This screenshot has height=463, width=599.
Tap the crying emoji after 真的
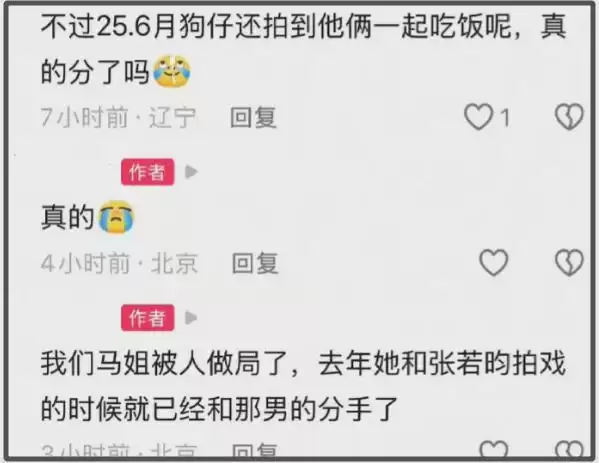[x=116, y=217]
